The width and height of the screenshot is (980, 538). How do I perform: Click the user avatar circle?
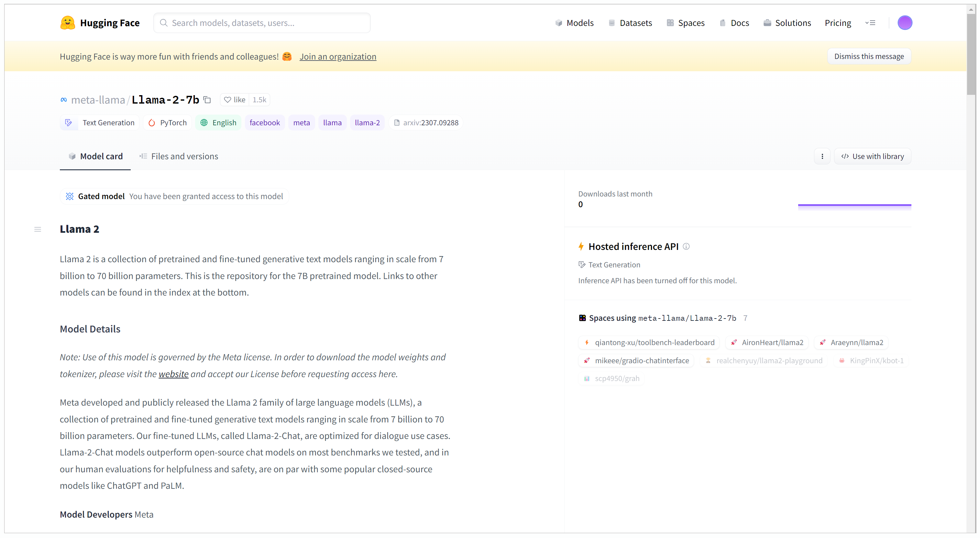[904, 23]
